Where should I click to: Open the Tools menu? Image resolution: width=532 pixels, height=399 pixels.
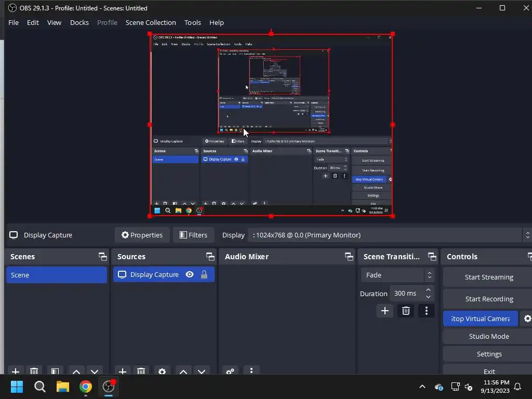click(x=192, y=22)
